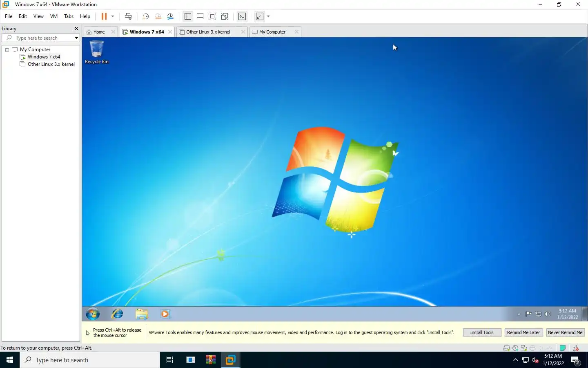Screen dimensions: 588x368
Task: Open the Library search filter dropdown
Action: coord(76,38)
